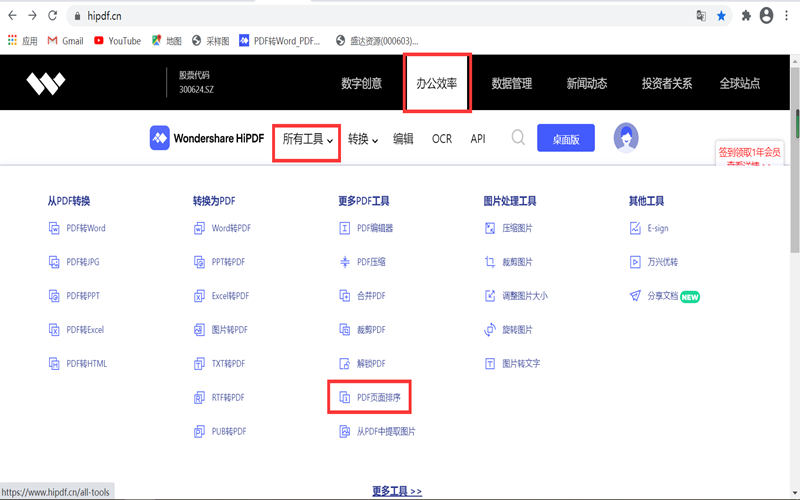Click the Wondershare logo in the header

click(46, 83)
